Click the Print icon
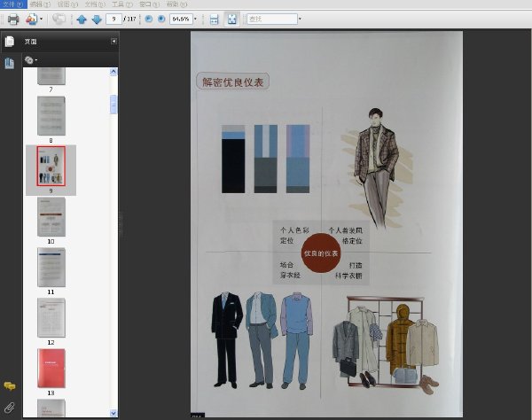Image resolution: width=532 pixels, height=420 pixels. (13, 19)
